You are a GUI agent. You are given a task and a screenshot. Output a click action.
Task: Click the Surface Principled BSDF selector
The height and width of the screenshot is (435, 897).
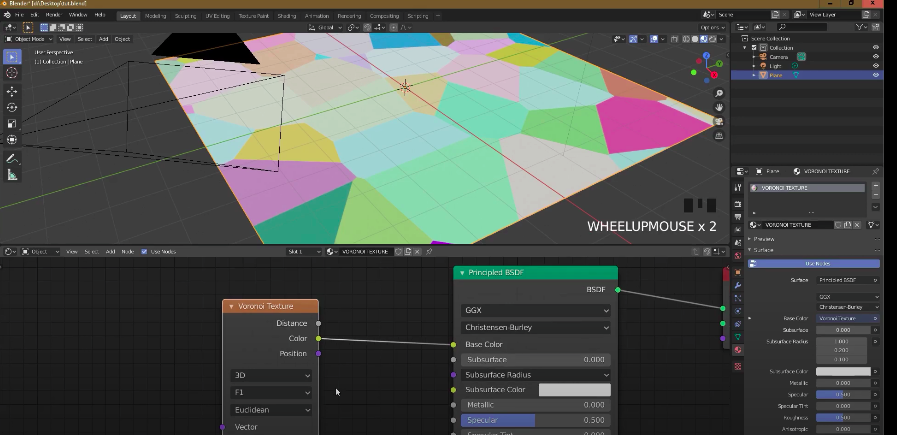pos(848,280)
